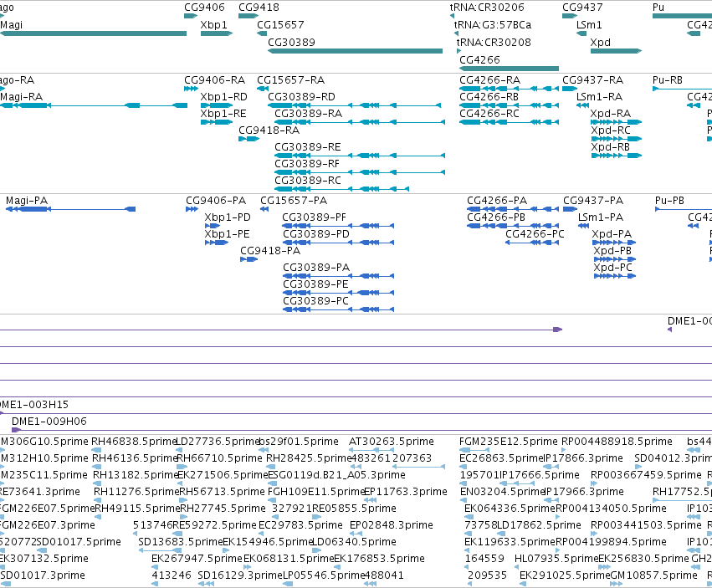The height and width of the screenshot is (588, 712).
Task: Select the CG15657 gene label
Action: click(x=280, y=24)
